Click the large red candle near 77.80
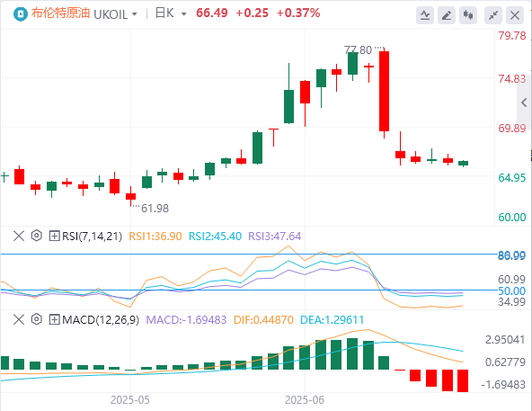This screenshot has width=532, height=411. [384, 91]
